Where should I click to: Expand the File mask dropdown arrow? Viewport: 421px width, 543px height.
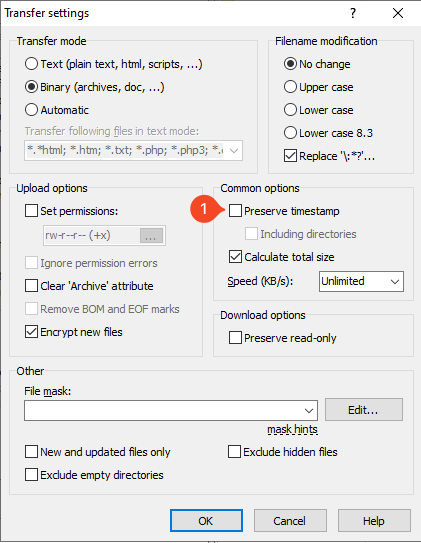click(309, 411)
